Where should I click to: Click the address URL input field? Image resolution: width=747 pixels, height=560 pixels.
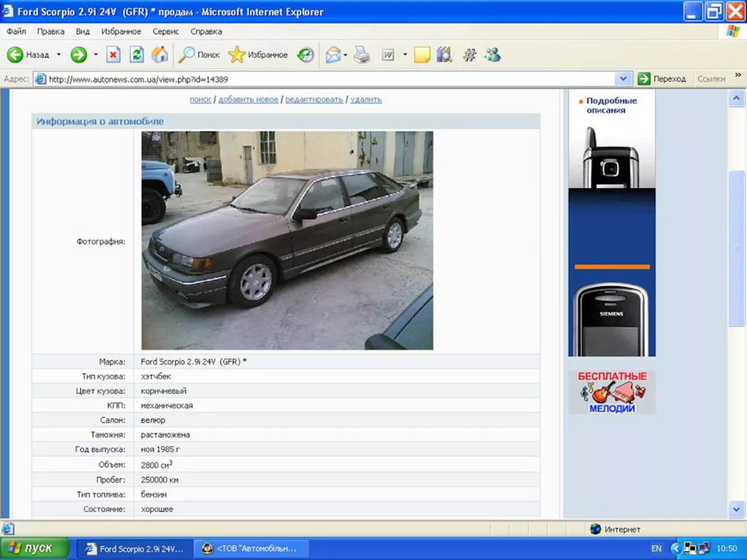(x=331, y=79)
